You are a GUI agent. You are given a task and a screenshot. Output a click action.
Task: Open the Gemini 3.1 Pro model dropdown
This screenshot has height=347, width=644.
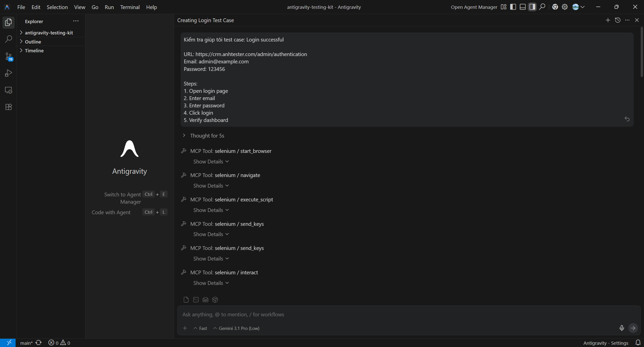(x=236, y=328)
